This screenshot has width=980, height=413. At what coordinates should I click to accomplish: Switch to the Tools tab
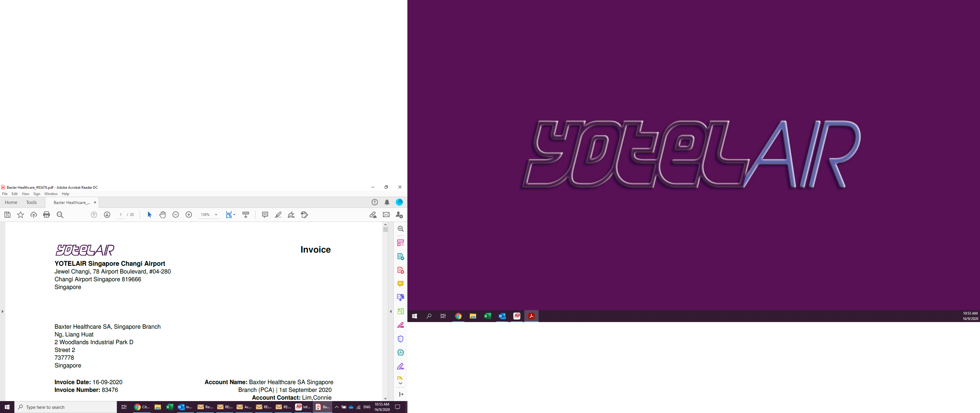pyautogui.click(x=31, y=202)
